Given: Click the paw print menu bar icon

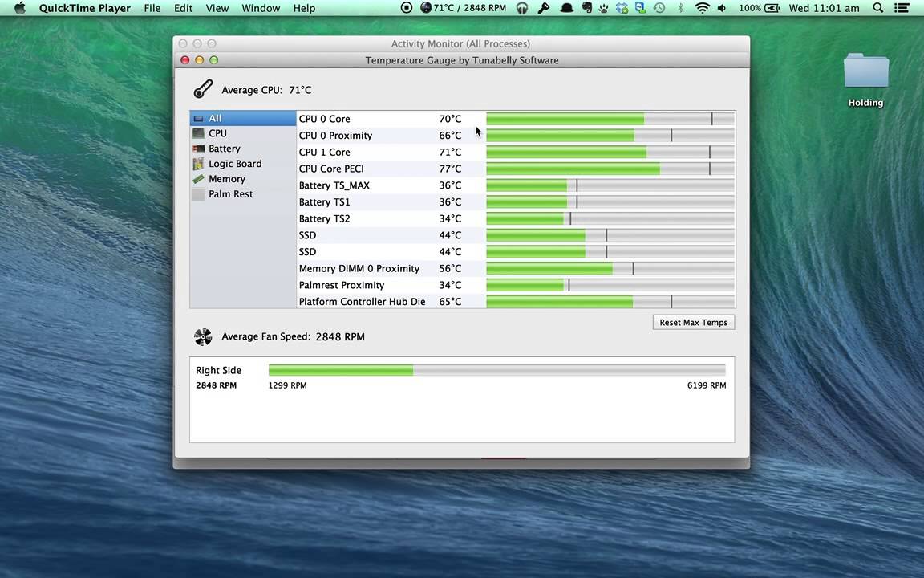Looking at the screenshot, I should click(603, 8).
